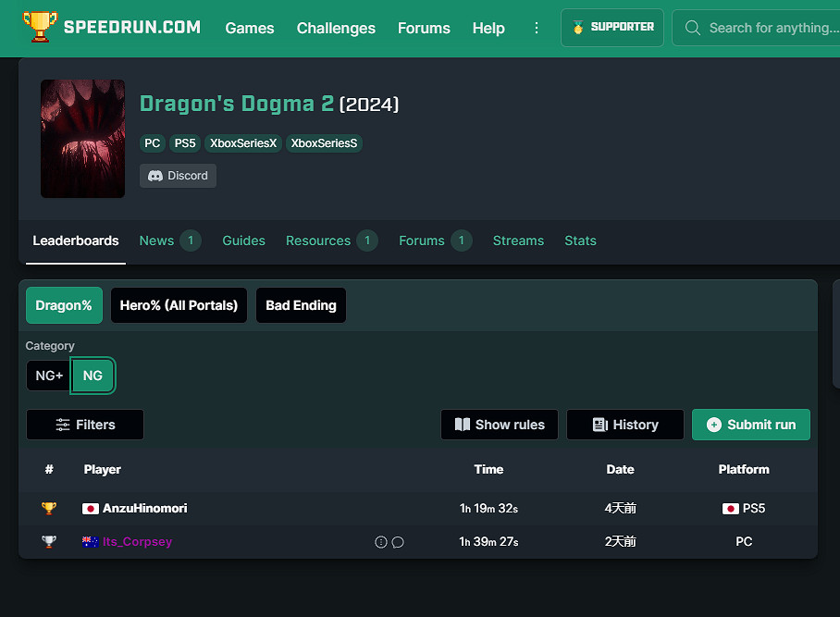The height and width of the screenshot is (617, 840).
Task: Submit a new run
Action: (751, 425)
